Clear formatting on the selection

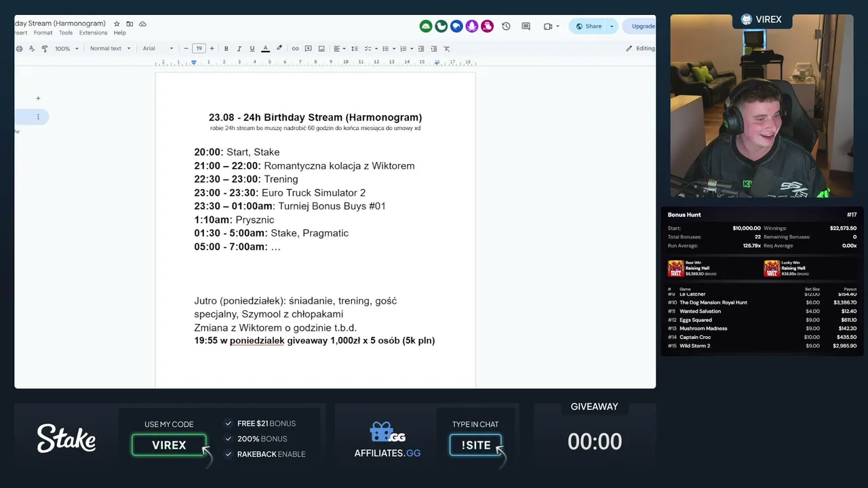coord(447,49)
